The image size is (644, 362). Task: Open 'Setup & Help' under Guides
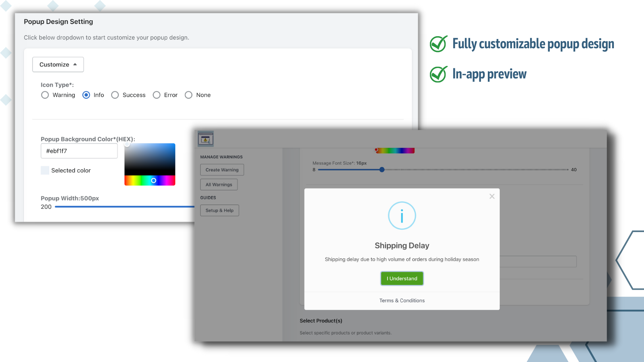[219, 210]
